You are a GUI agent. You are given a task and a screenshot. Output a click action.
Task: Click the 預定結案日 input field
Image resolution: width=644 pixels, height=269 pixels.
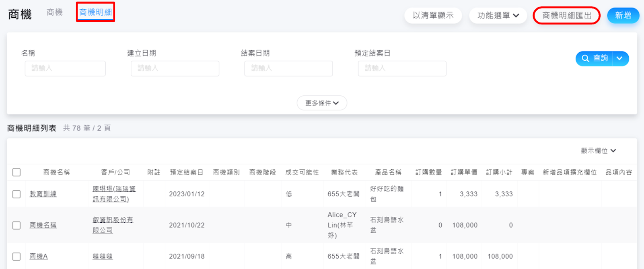[402, 68]
